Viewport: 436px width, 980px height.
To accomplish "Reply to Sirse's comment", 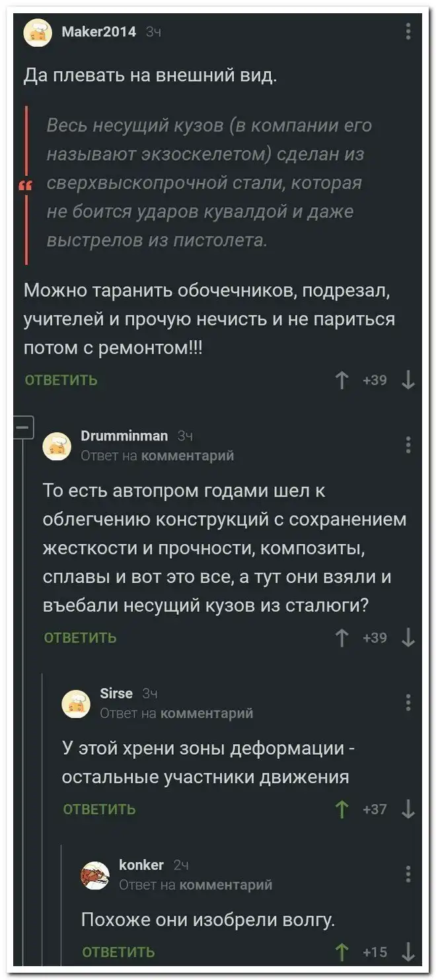I will (x=99, y=810).
